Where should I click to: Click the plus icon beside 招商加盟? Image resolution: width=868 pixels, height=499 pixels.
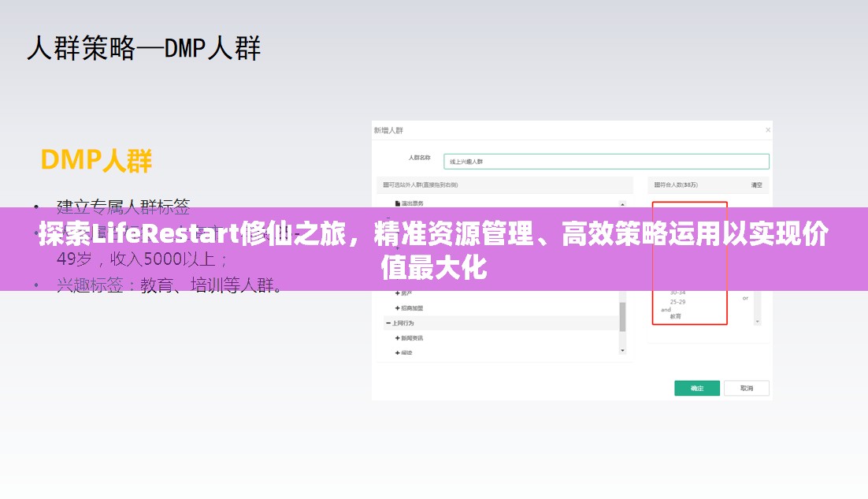tap(396, 307)
